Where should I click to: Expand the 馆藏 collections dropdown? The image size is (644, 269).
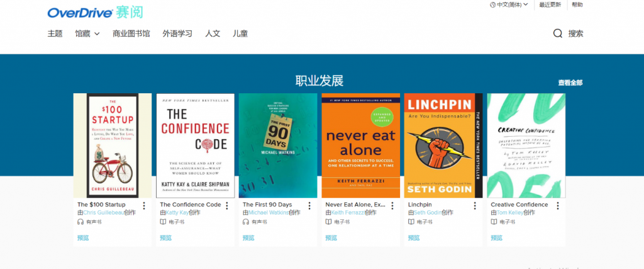[87, 34]
